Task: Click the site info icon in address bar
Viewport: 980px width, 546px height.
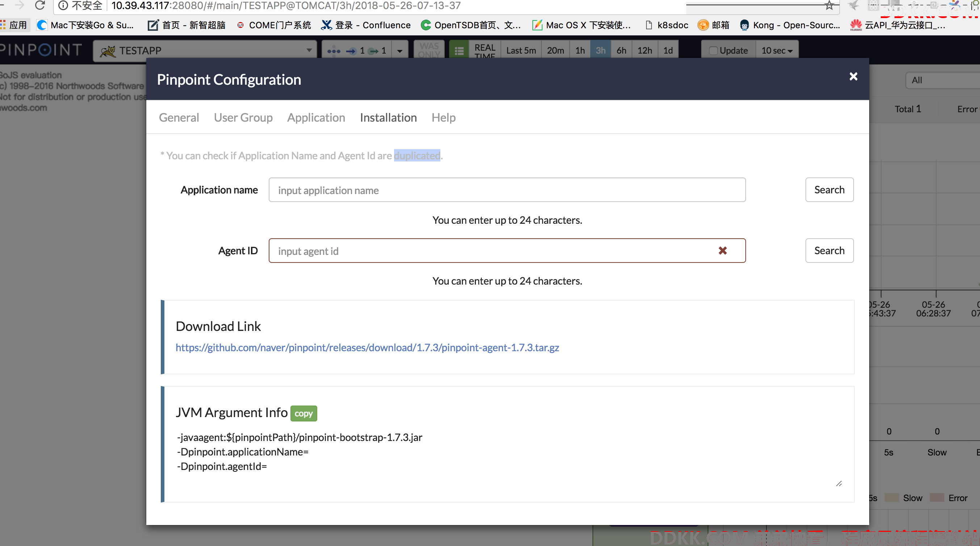Action: tap(63, 5)
